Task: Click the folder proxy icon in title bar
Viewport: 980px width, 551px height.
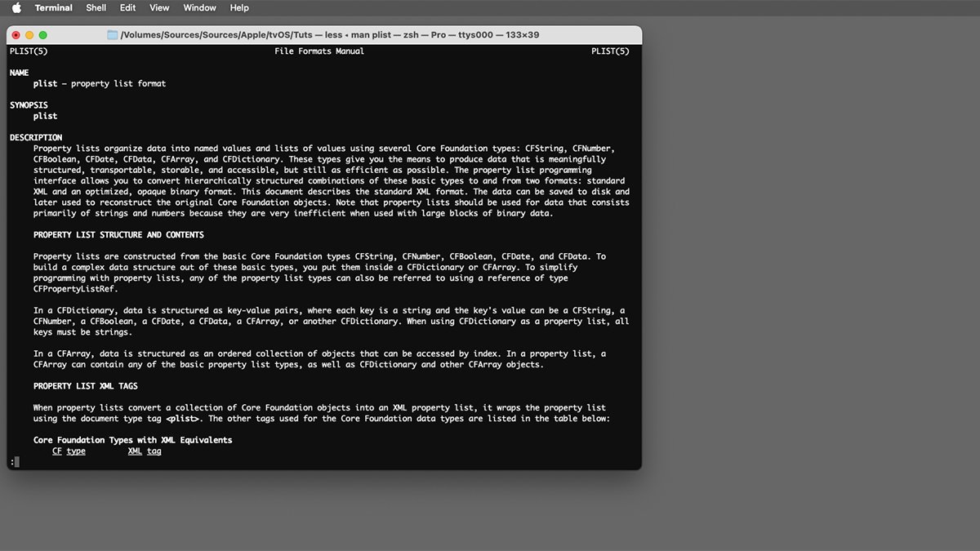Action: (x=113, y=35)
